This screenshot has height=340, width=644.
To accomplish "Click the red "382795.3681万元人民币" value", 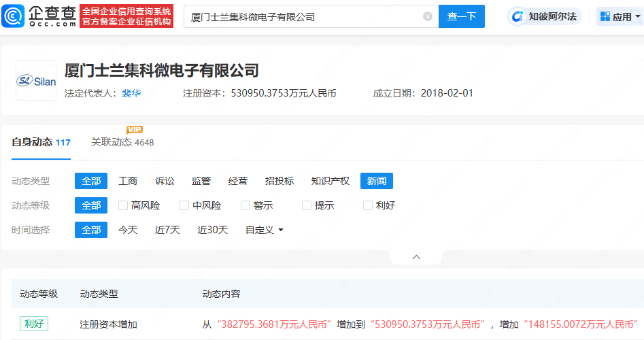I will (x=274, y=324).
